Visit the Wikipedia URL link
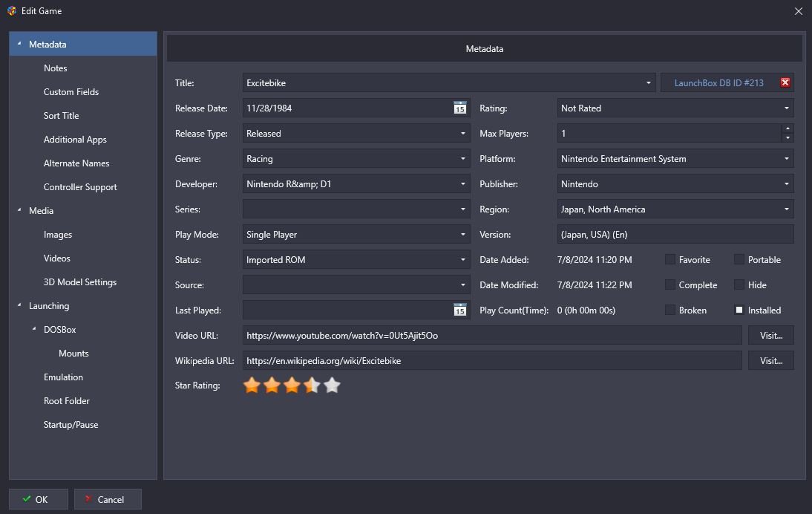Viewport: 812px width, 514px height. coord(770,361)
